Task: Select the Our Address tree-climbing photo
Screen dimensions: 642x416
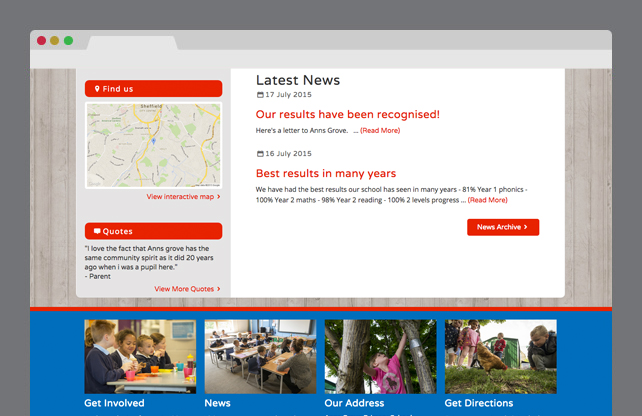Action: [380, 356]
